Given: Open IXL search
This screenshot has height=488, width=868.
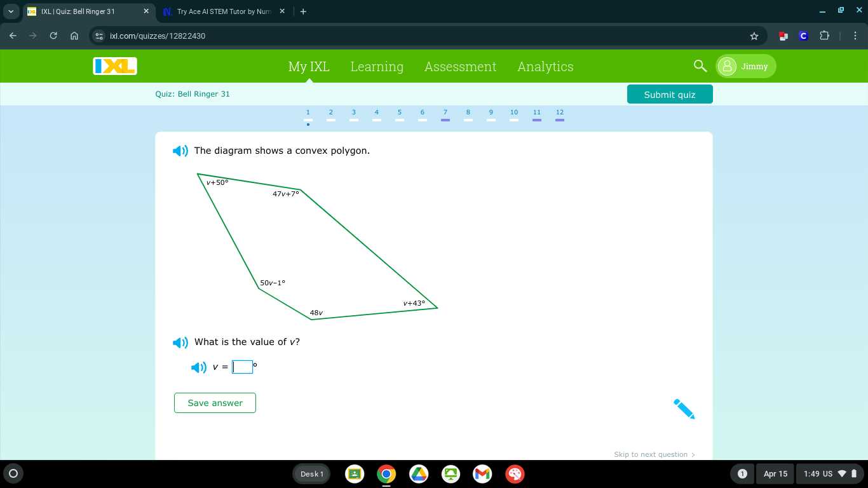Looking at the screenshot, I should pos(700,66).
